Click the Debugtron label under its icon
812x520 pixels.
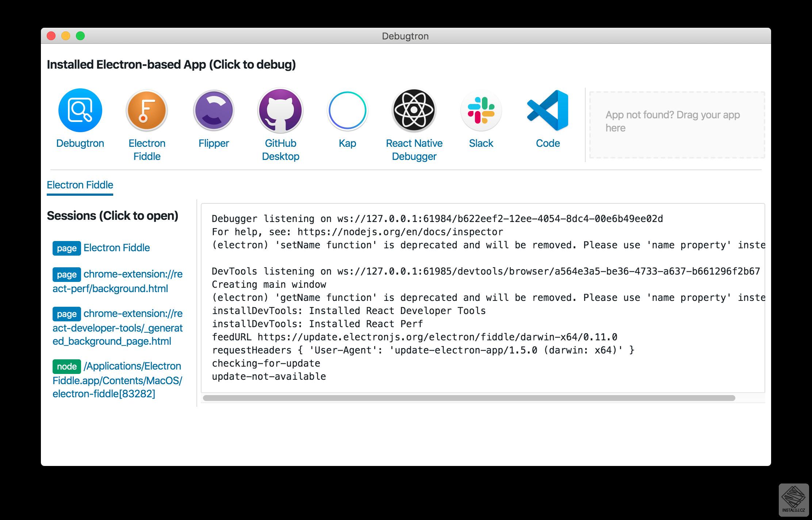pos(80,143)
